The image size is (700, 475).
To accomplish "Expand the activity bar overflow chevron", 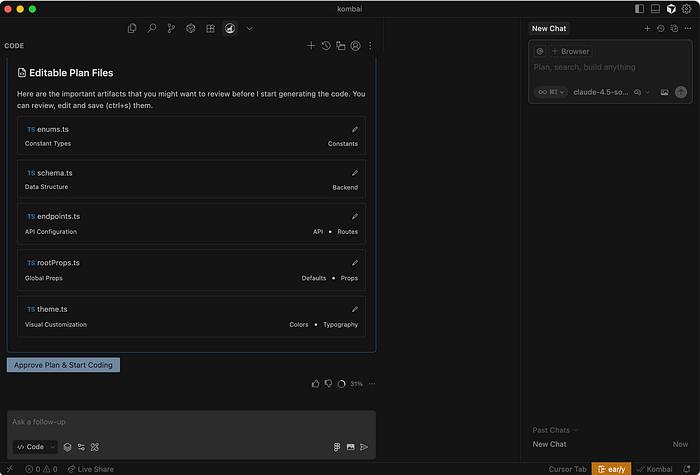I will (x=249, y=28).
